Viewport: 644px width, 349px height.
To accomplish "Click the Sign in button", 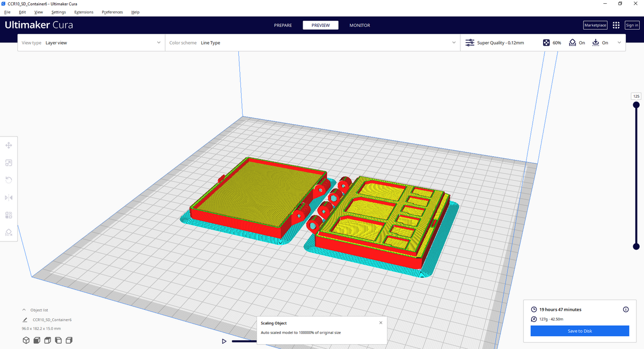I will (x=632, y=25).
